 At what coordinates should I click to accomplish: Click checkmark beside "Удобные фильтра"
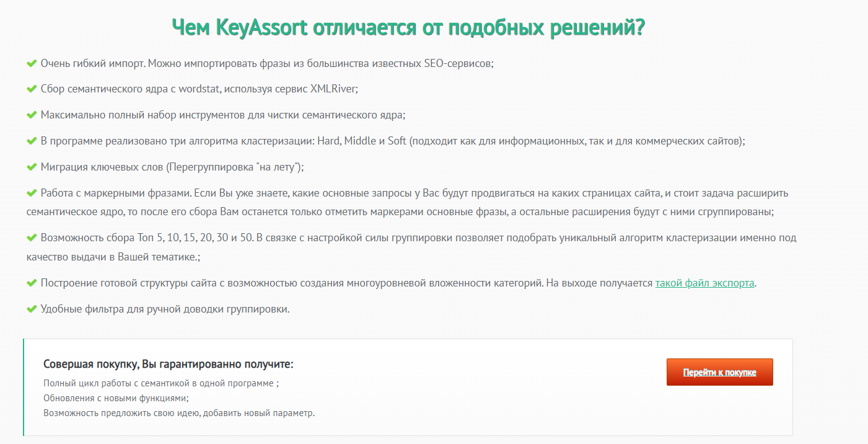(32, 309)
